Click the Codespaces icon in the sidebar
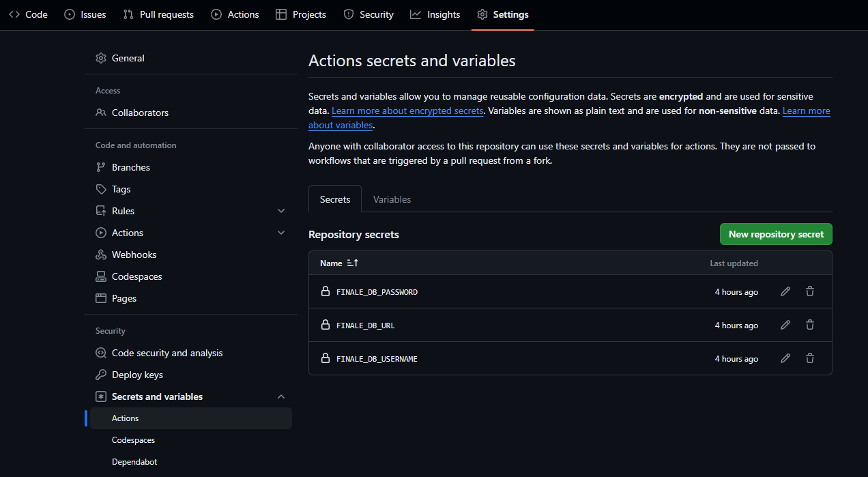 tap(101, 276)
